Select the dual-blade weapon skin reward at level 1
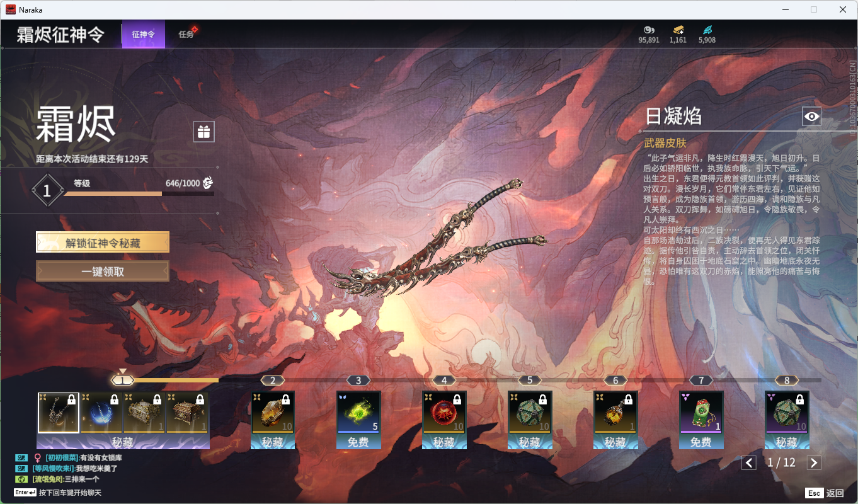 (x=59, y=413)
